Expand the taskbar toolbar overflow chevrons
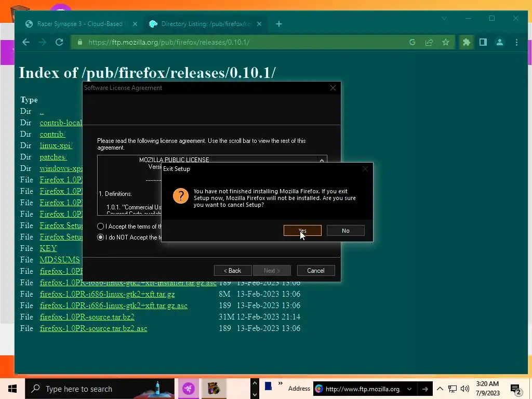The height and width of the screenshot is (399, 532). (280, 383)
